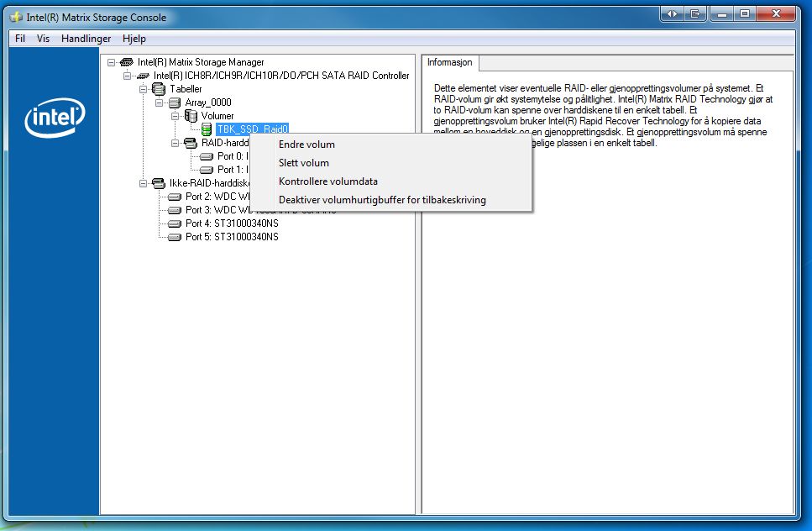The height and width of the screenshot is (531, 812).
Task: Select ICH8R/ICH9R/ICH10R SATA RAID Controller label
Action: coord(281,76)
